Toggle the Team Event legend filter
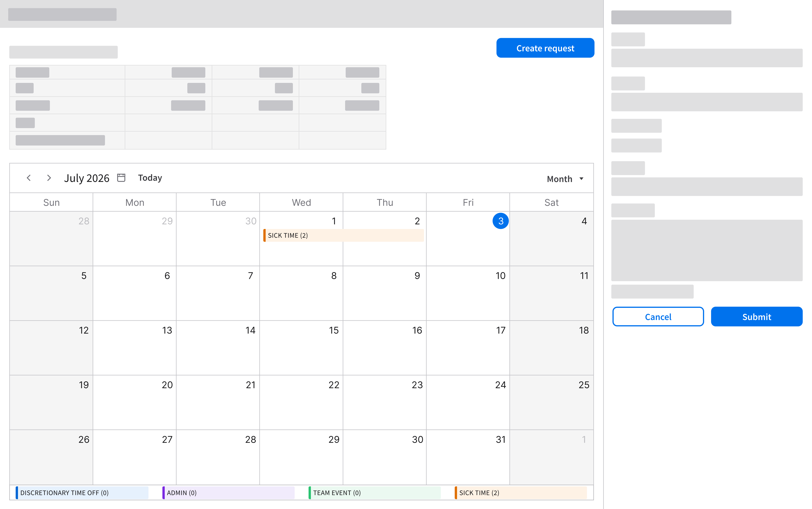The width and height of the screenshot is (812, 509). (x=374, y=493)
